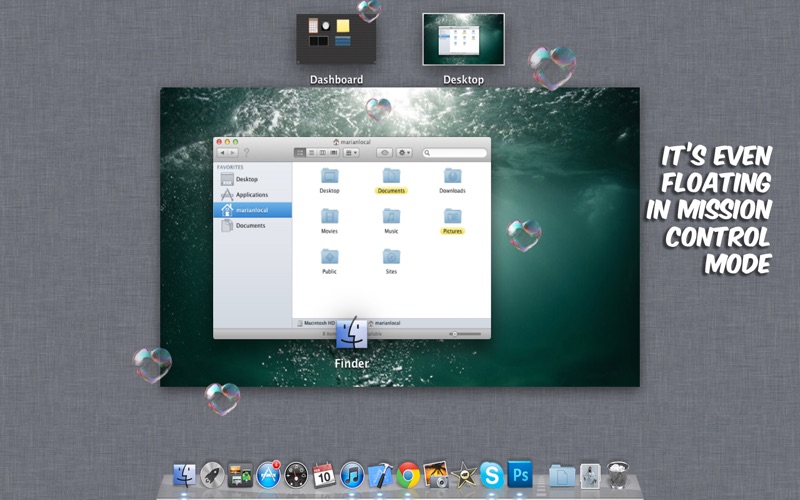Open the Dashboard gauge icon in Dock
The width and height of the screenshot is (800, 500).
coord(296,476)
